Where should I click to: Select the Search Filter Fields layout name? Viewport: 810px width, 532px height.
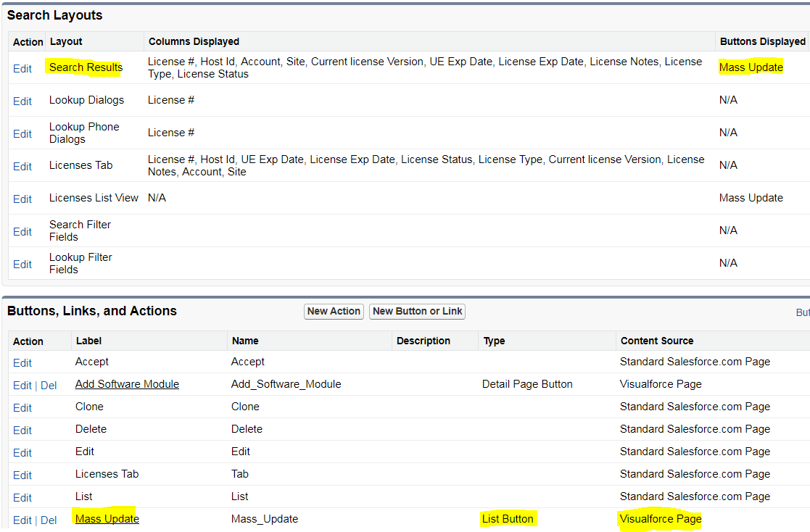(80, 231)
